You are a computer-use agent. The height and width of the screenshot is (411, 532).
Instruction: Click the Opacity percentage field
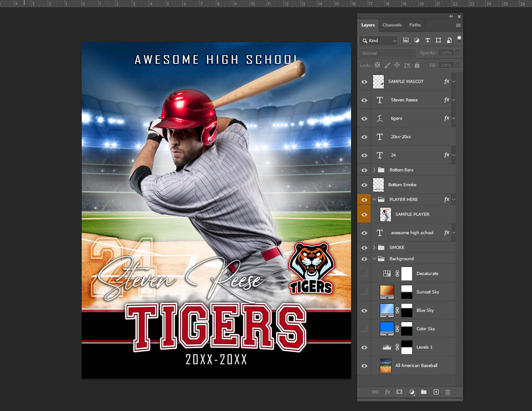tap(446, 53)
